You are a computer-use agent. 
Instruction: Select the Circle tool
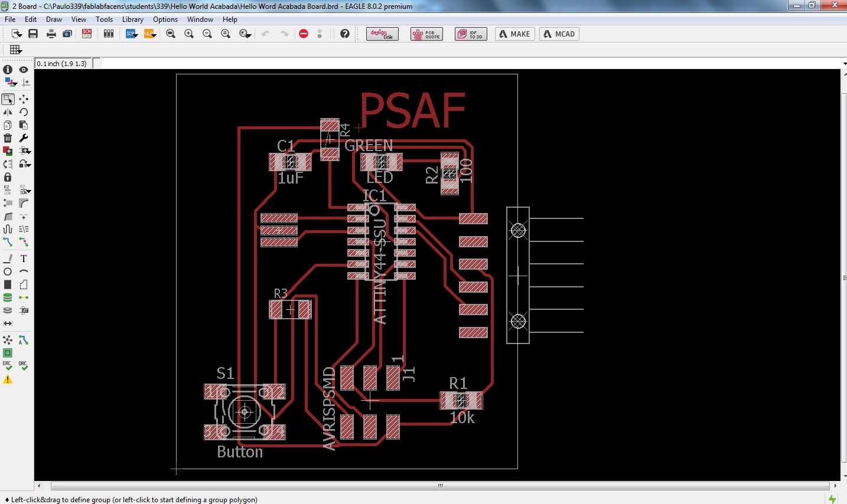[x=8, y=271]
